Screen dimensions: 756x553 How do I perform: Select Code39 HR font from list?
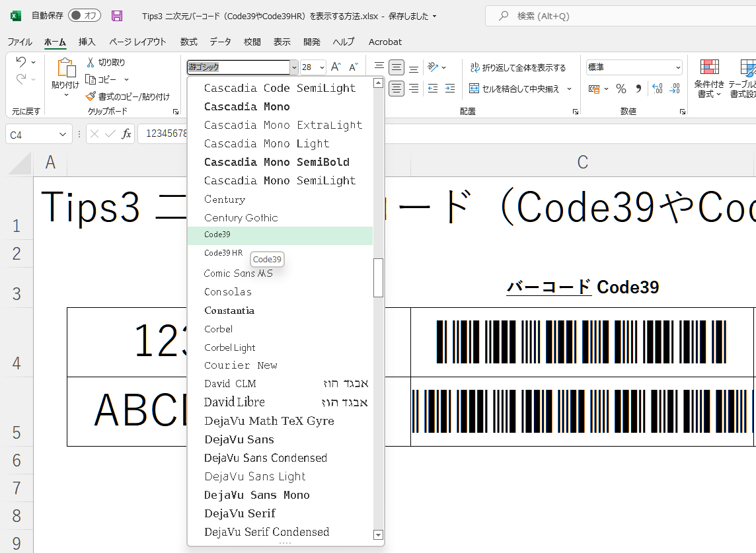(x=223, y=253)
